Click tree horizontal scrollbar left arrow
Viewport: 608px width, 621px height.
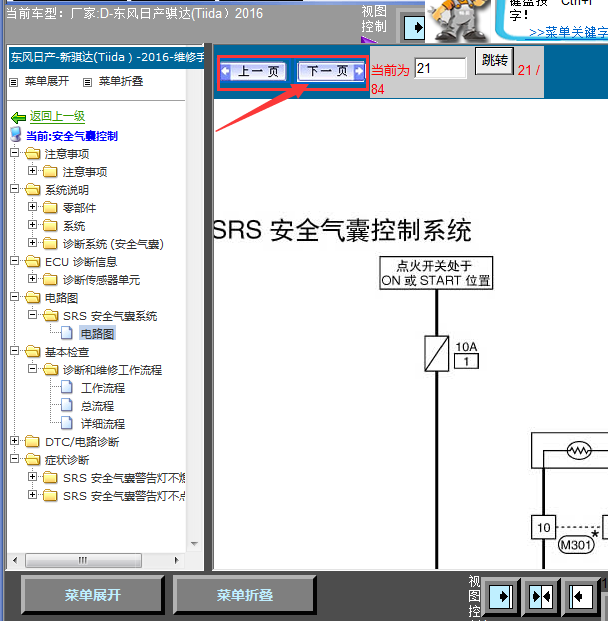[15, 560]
